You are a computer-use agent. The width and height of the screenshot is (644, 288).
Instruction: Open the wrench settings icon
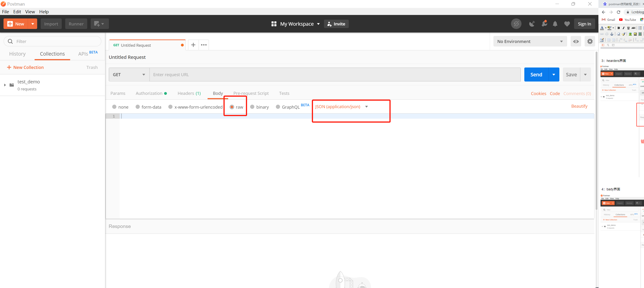point(544,24)
